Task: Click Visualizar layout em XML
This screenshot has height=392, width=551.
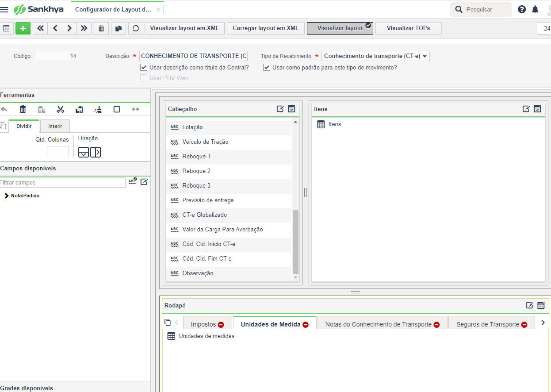Action: pyautogui.click(x=184, y=28)
